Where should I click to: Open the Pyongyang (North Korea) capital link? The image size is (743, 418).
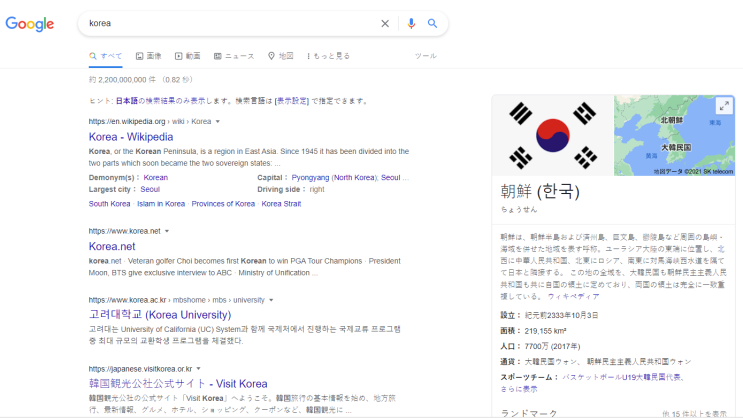334,178
